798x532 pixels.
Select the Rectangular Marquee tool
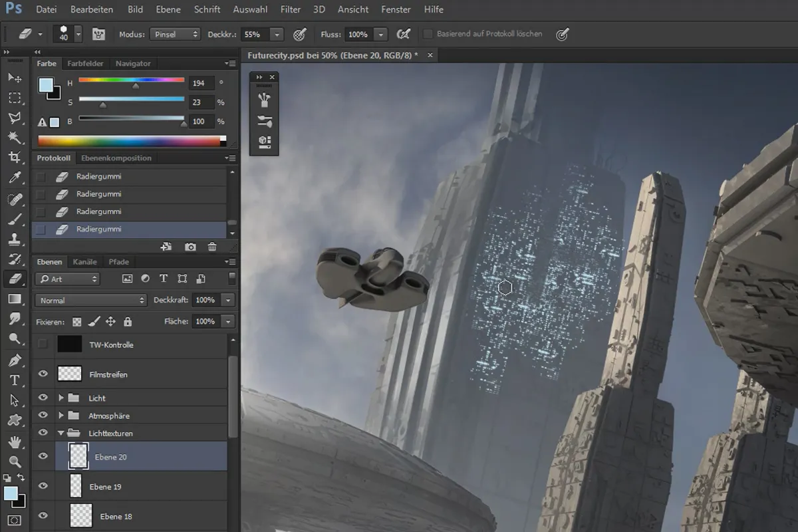(14, 98)
